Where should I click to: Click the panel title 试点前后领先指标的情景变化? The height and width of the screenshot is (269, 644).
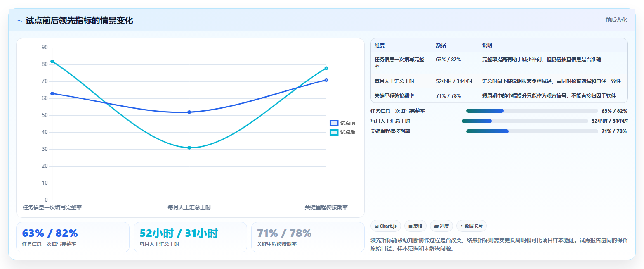[x=79, y=21]
